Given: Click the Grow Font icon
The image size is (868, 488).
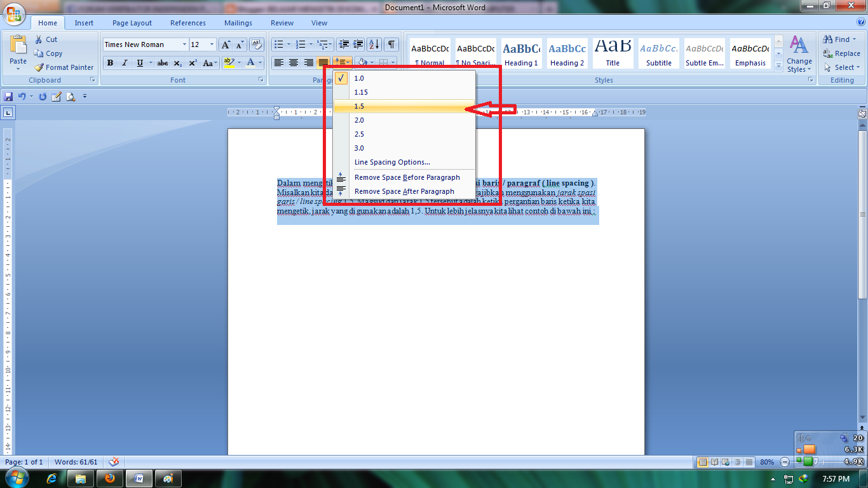Looking at the screenshot, I should [x=226, y=44].
